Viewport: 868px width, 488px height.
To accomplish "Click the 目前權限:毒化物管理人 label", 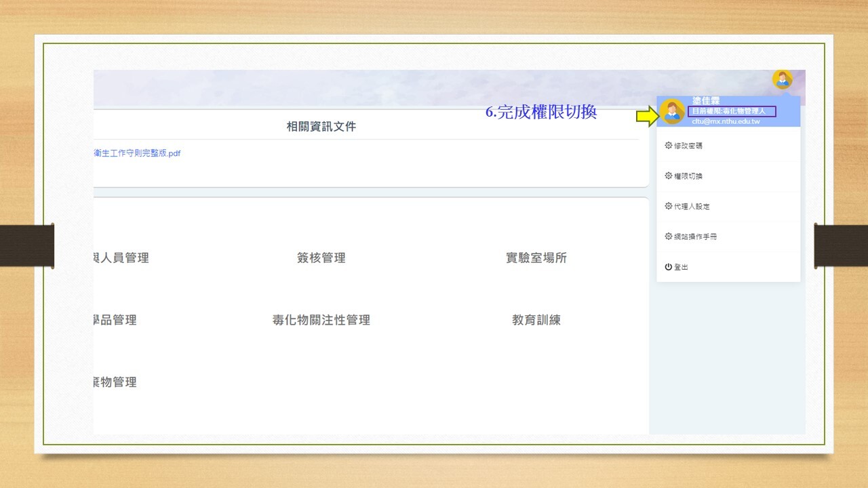I will click(x=731, y=110).
